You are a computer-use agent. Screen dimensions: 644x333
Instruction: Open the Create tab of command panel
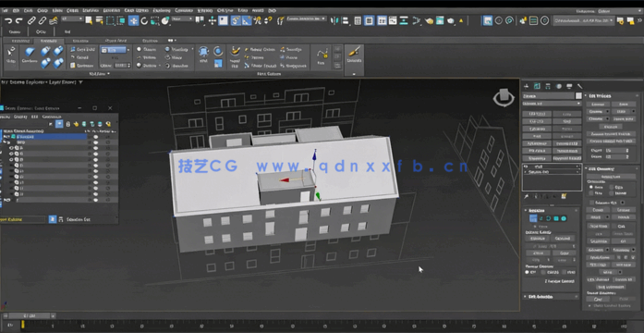[526, 86]
